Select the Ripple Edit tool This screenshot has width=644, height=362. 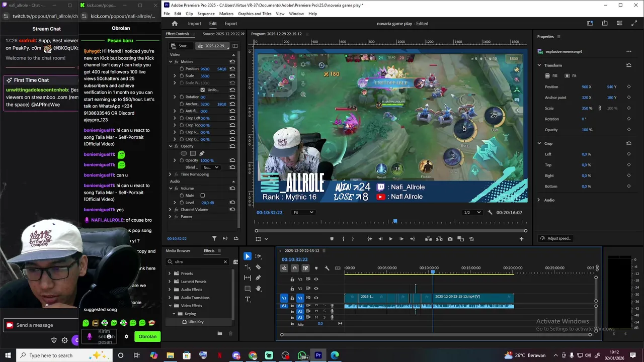248,267
